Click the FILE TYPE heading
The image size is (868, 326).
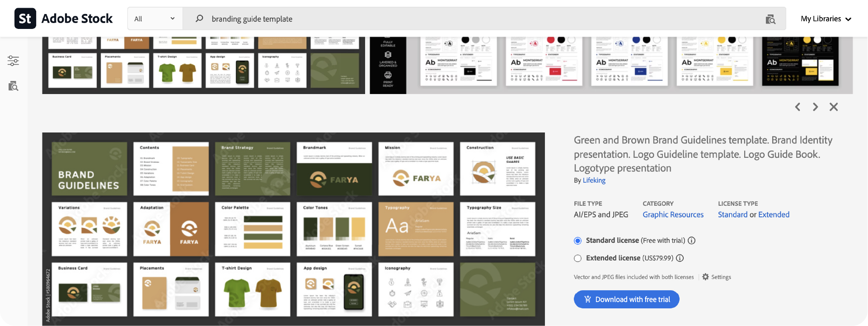coord(588,203)
